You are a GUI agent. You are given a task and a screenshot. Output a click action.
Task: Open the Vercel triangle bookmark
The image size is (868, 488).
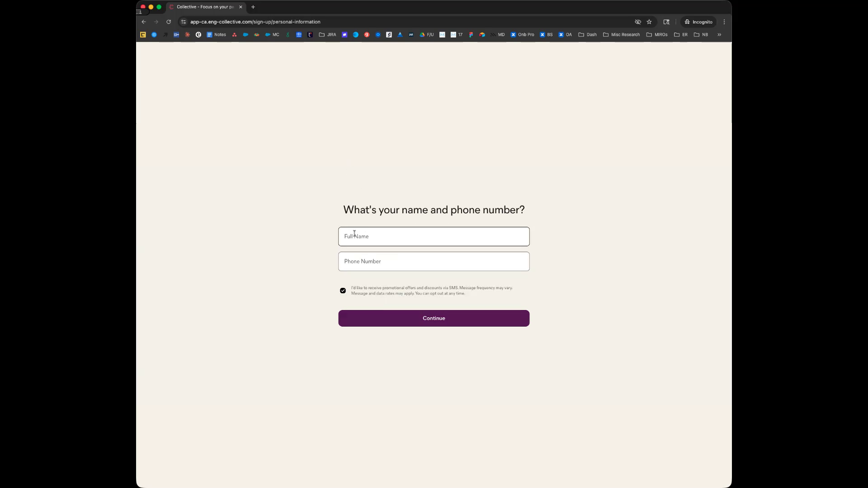pyautogui.click(x=400, y=34)
